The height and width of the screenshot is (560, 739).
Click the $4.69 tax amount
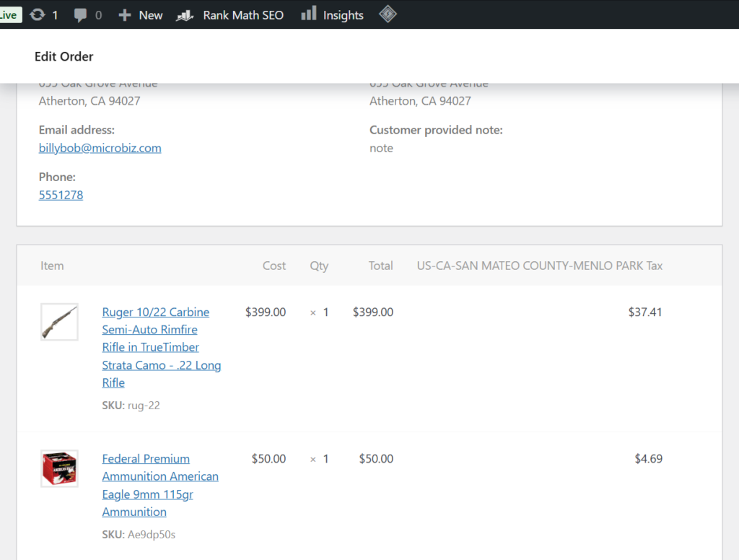[649, 459]
